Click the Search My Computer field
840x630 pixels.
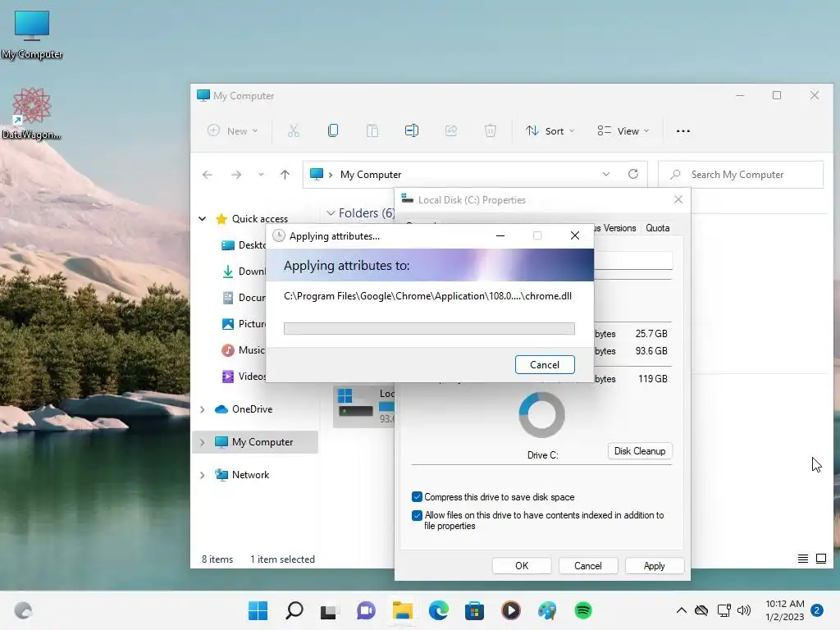(741, 175)
